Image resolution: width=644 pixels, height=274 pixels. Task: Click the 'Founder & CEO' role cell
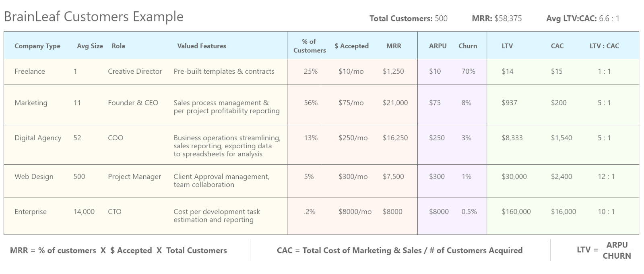coord(133,103)
